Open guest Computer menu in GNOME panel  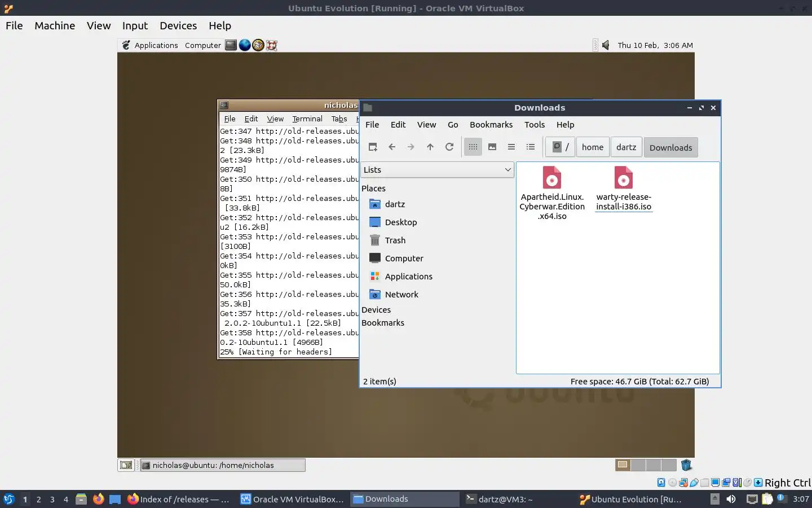tap(203, 45)
